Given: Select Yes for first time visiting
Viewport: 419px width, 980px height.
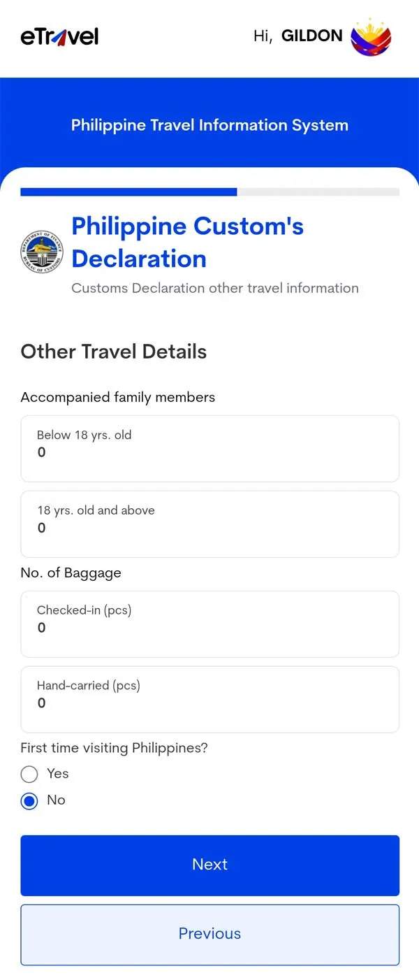Looking at the screenshot, I should click(x=29, y=774).
